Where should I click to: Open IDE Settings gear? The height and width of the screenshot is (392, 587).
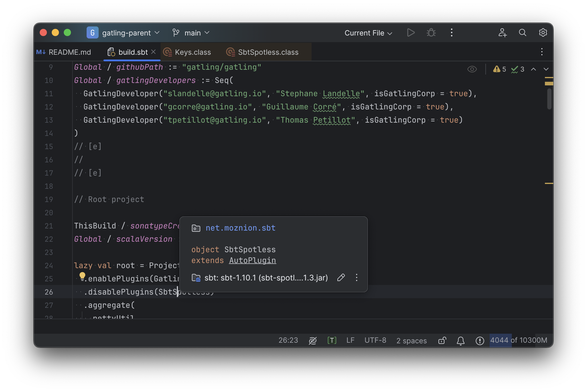(543, 33)
